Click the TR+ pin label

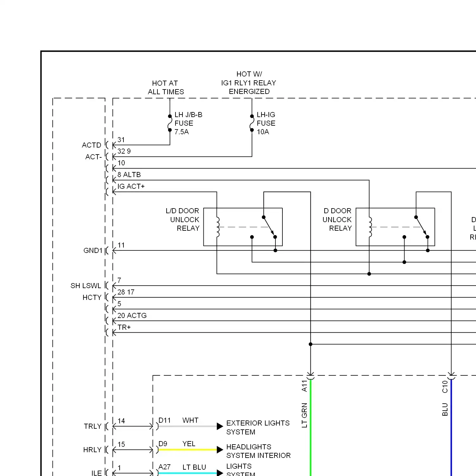(x=124, y=327)
